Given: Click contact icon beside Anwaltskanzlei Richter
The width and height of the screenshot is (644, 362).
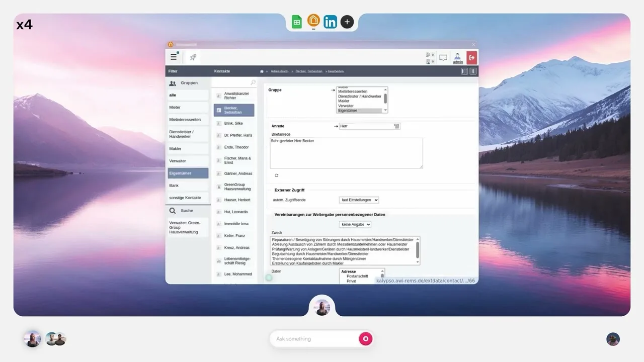Looking at the screenshot, I should pyautogui.click(x=219, y=96).
